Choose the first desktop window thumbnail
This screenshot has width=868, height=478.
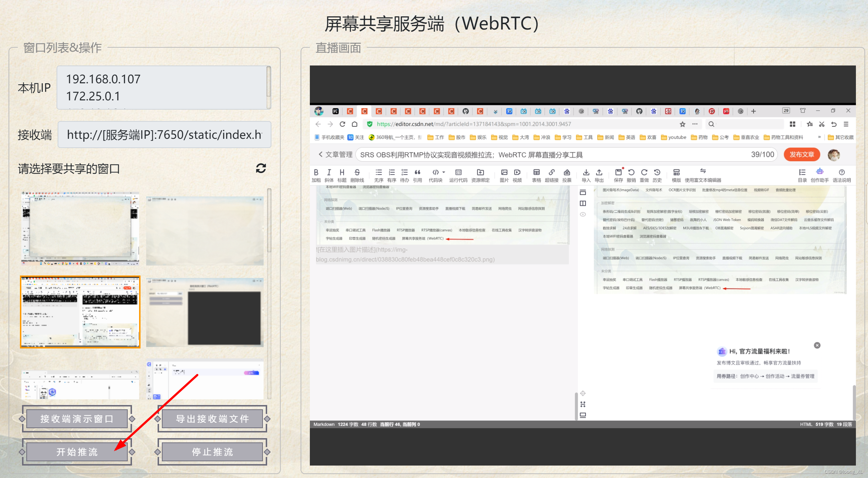coord(80,229)
